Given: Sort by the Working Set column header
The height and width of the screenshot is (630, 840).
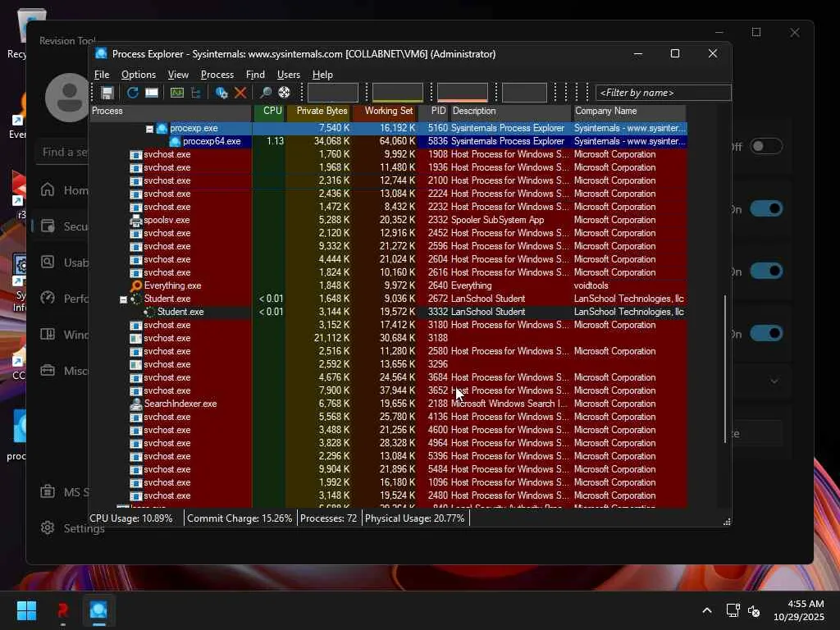Looking at the screenshot, I should tap(385, 111).
